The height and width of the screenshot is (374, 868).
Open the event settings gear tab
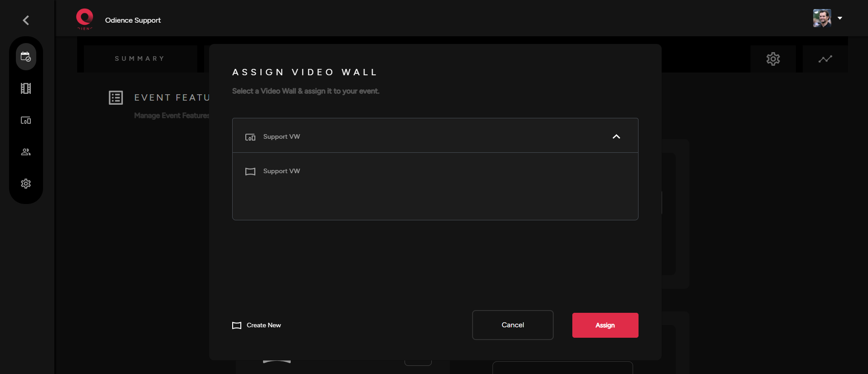pos(773,59)
